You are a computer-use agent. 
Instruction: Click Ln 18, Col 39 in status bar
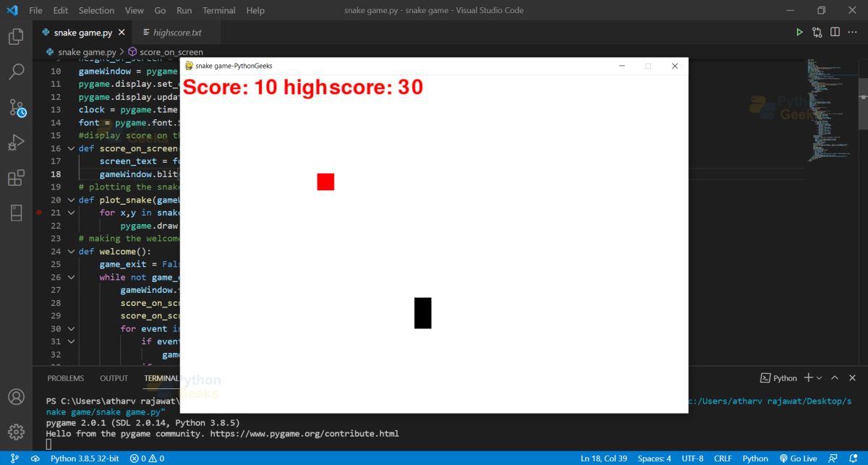pyautogui.click(x=605, y=458)
